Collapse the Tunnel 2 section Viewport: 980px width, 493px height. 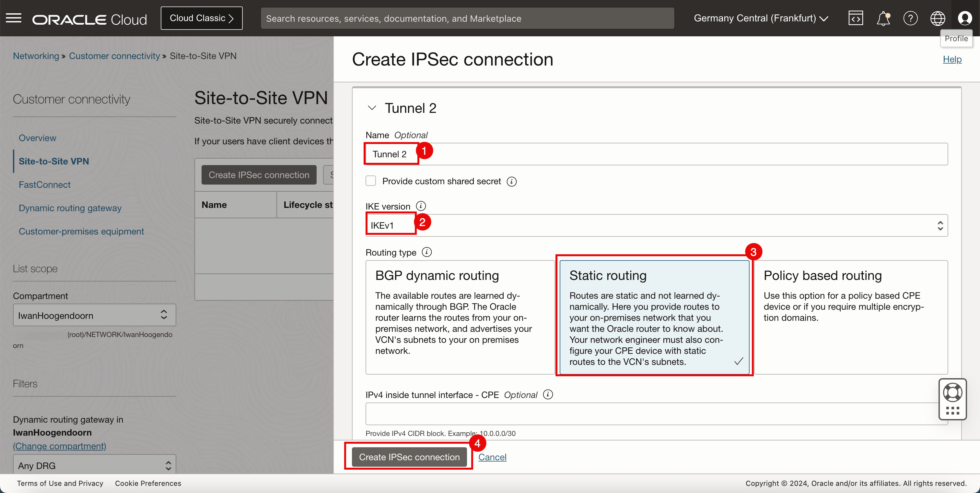(x=372, y=108)
